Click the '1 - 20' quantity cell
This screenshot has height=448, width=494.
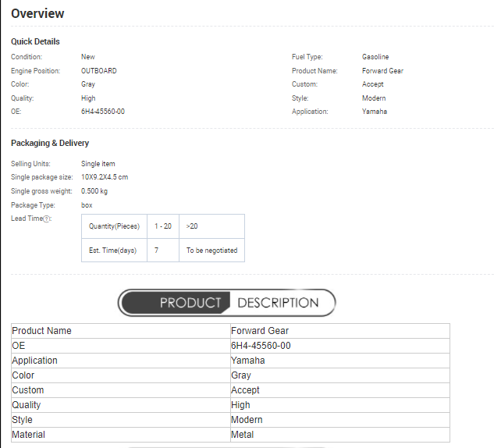[162, 226]
